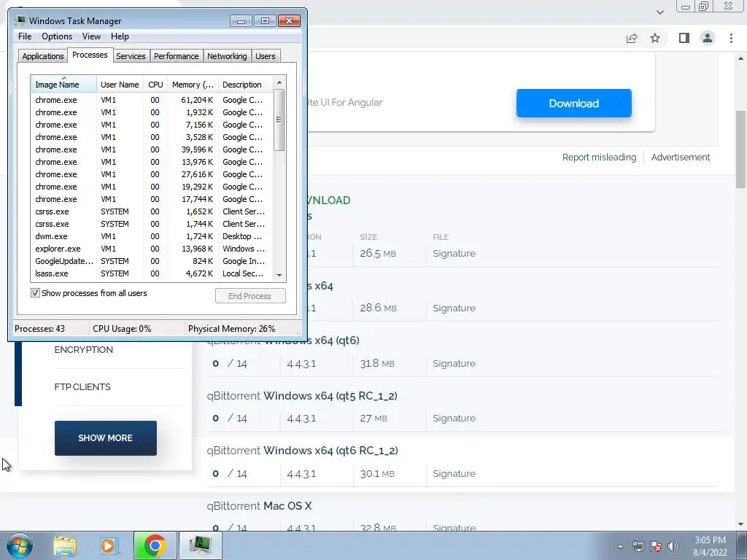Screen dimensions: 747x560
Task: Select chrome.exe using 61,204 K
Action: point(152,100)
